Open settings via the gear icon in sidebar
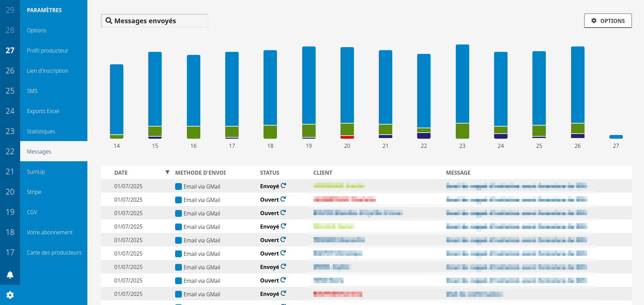Viewport: 644px width, 305px height. coord(10,295)
